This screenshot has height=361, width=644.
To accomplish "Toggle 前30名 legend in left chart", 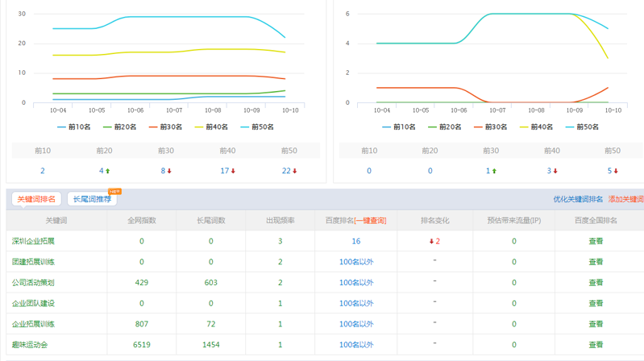I will 165,127.
